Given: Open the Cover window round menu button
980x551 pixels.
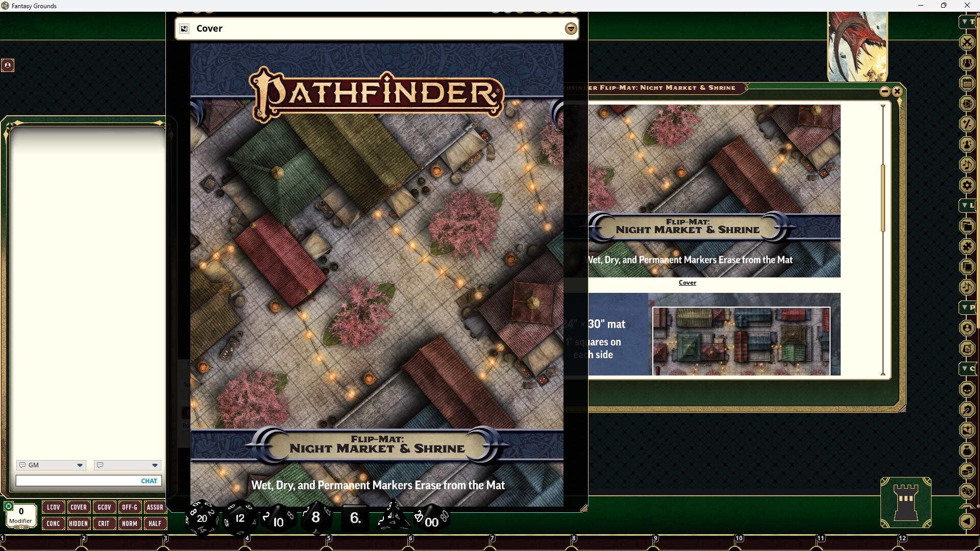Looking at the screenshot, I should (571, 29).
